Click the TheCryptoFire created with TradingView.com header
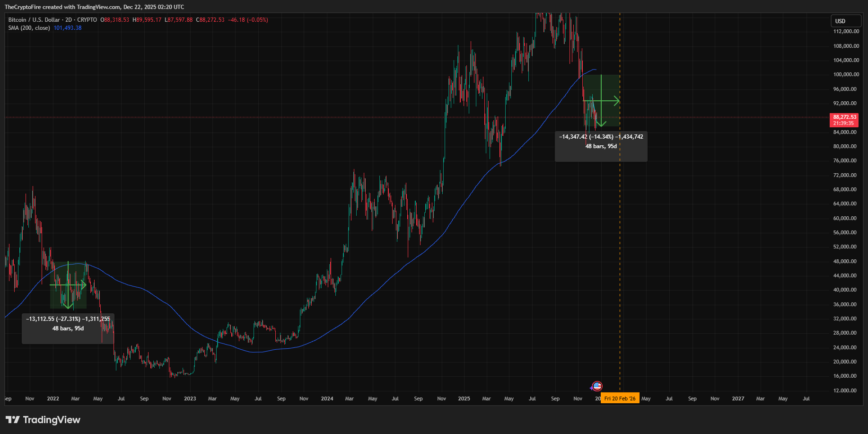The image size is (868, 434). point(94,7)
